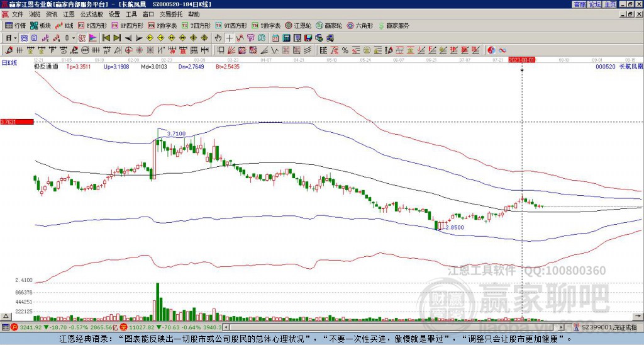Viewport: 644px width, 345px height.
Task: Open 赢家服务 service page
Action: coord(394,25)
